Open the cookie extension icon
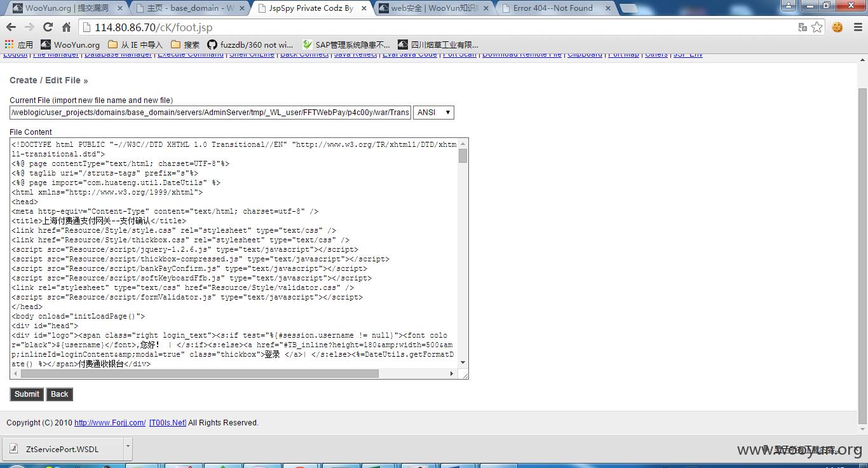 tap(837, 27)
